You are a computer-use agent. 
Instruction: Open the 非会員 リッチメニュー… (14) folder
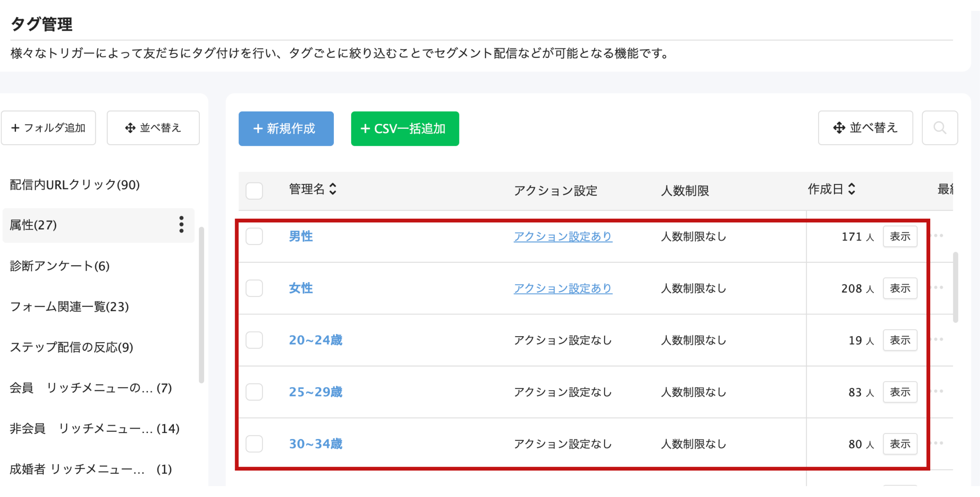click(95, 428)
